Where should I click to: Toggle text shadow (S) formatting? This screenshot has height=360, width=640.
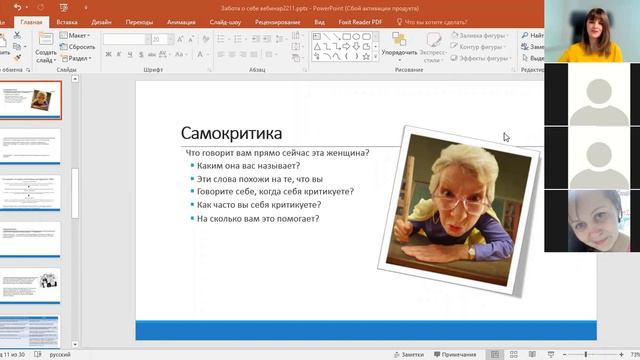141,54
